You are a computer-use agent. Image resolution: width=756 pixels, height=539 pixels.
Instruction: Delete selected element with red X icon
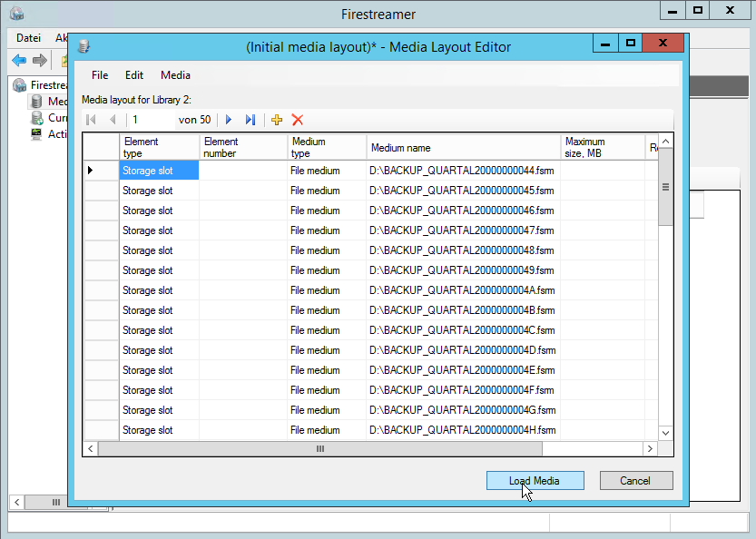[x=297, y=120]
